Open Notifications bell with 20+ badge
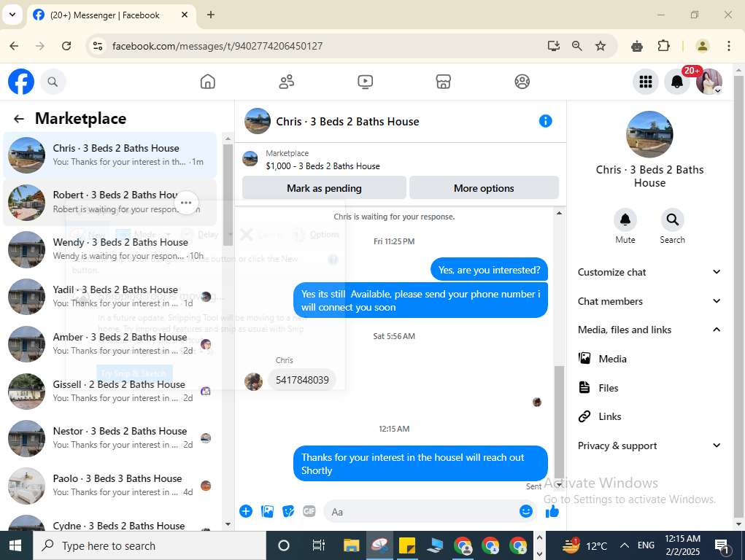745x560 pixels. [677, 82]
